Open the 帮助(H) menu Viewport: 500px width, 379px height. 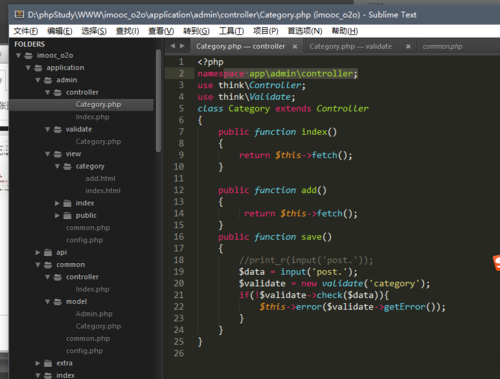[x=345, y=31]
